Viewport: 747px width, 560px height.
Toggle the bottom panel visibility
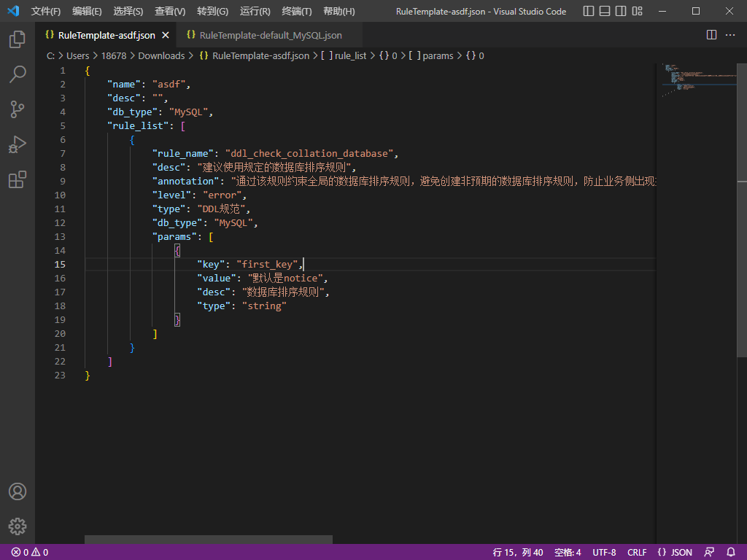click(x=606, y=11)
